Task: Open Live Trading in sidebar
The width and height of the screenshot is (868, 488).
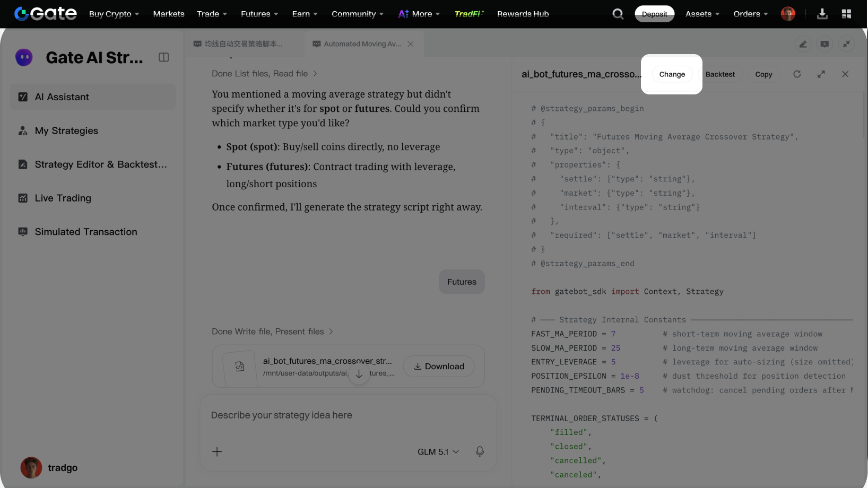Action: click(x=93, y=198)
